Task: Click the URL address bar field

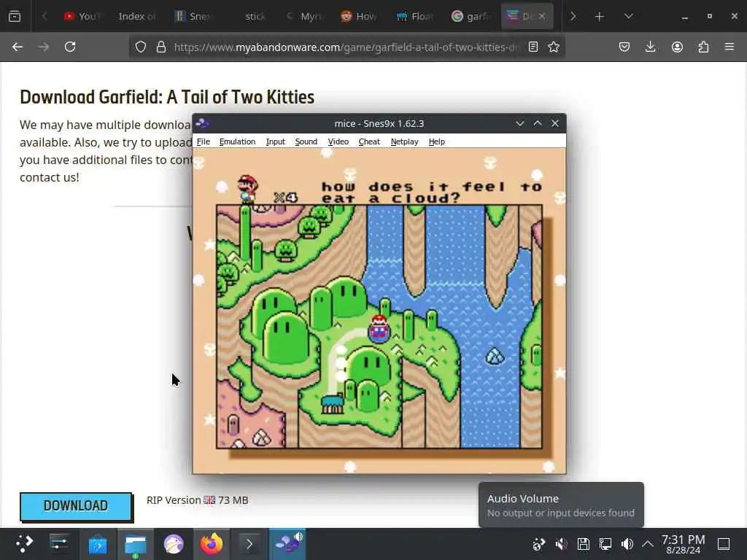Action: click(347, 47)
